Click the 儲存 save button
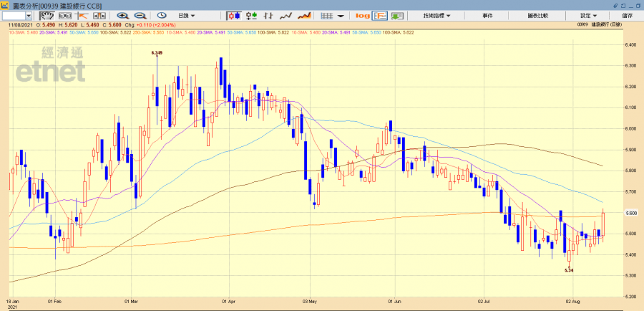 (x=627, y=15)
